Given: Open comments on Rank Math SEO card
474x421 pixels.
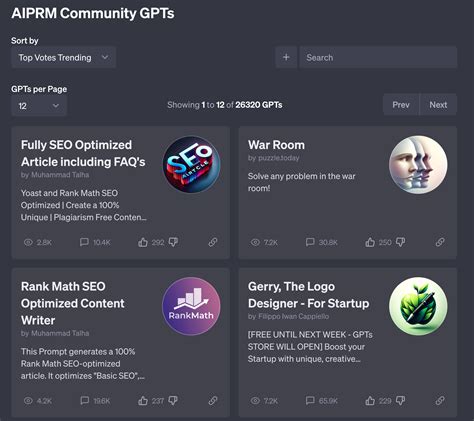Looking at the screenshot, I should click(85, 400).
